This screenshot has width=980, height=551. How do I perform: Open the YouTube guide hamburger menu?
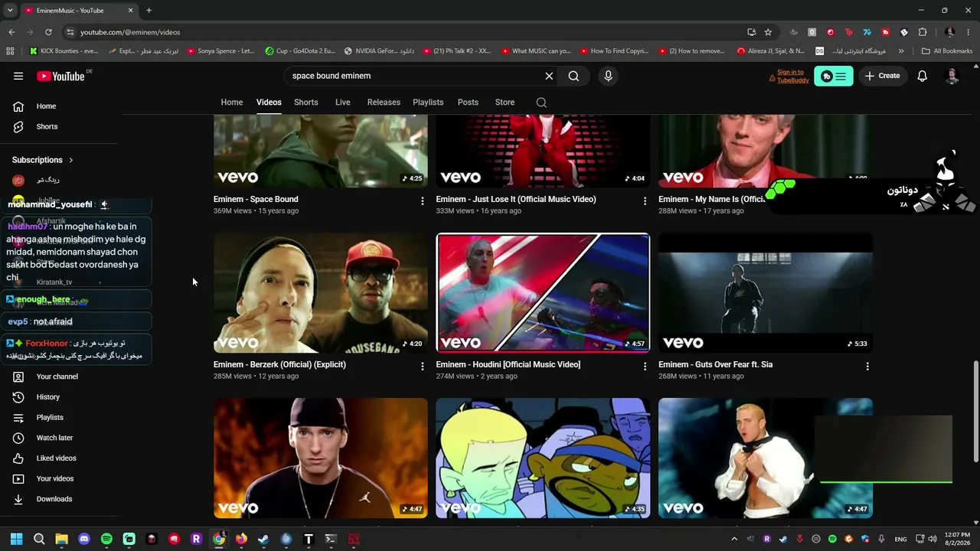[x=18, y=76]
